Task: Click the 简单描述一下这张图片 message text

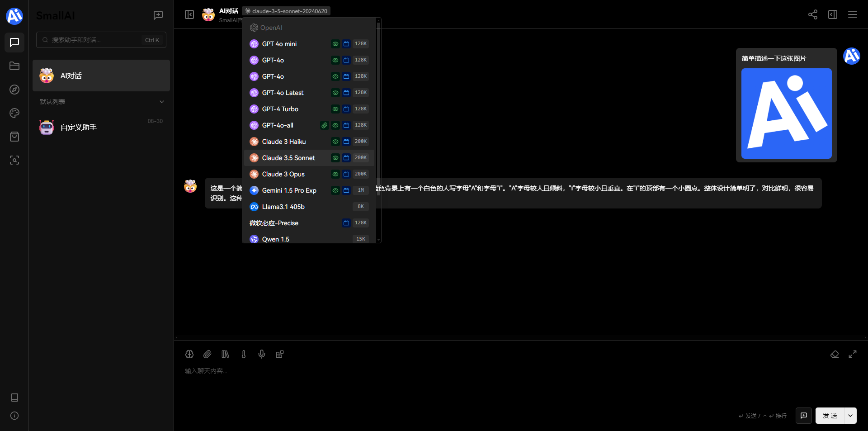Action: [x=774, y=58]
